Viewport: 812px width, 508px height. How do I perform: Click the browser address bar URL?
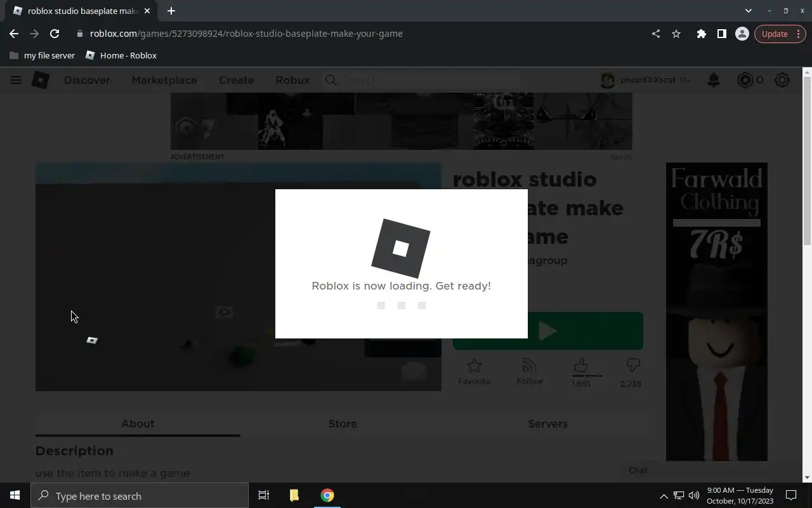pyautogui.click(x=246, y=34)
